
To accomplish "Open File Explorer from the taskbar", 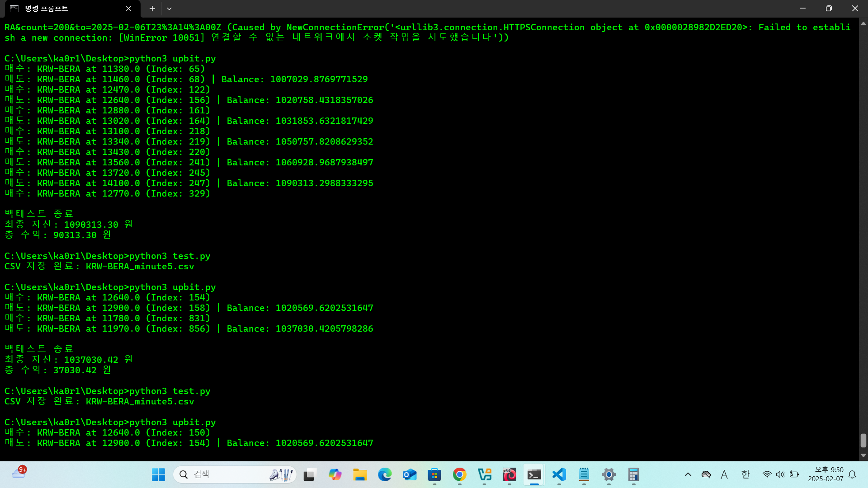I will coord(360,474).
